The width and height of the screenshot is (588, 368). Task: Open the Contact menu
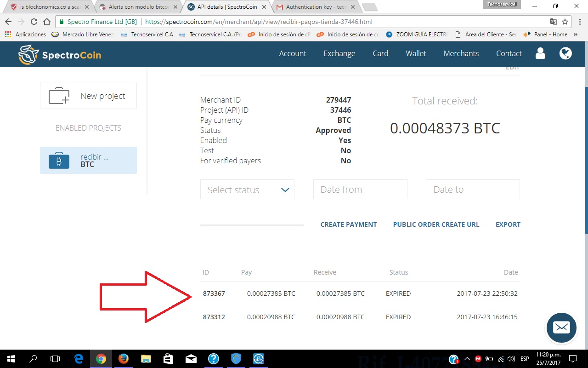[509, 53]
